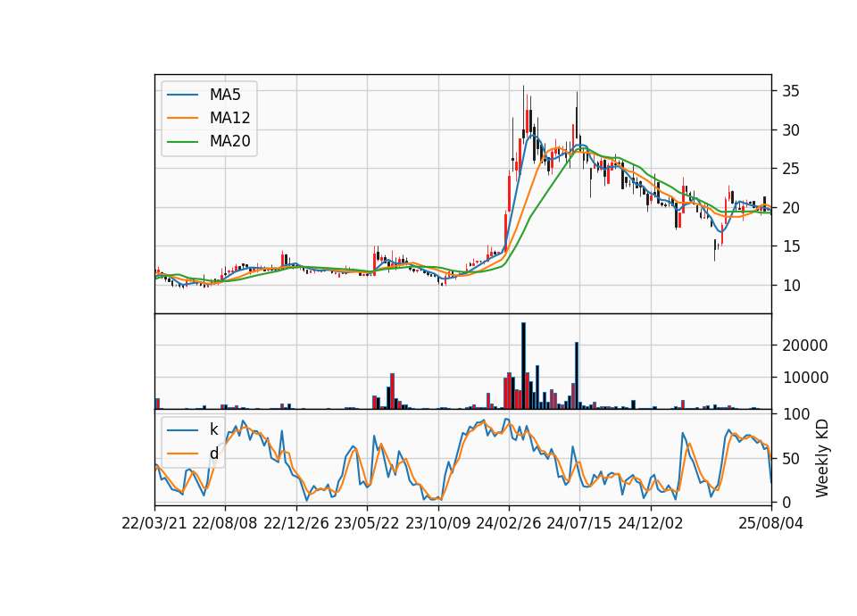Click the price axis value 25
Screen dimensions: 857x616
click(x=790, y=169)
